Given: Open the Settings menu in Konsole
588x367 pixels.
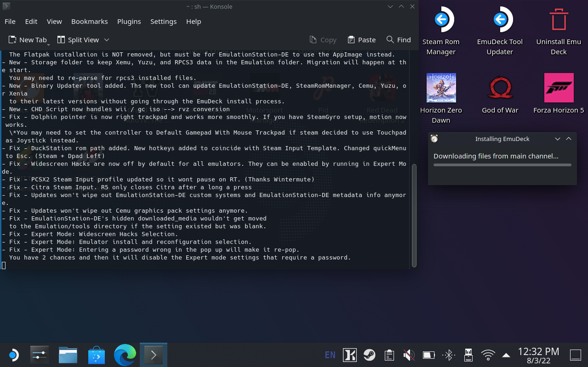Looking at the screenshot, I should click(163, 22).
